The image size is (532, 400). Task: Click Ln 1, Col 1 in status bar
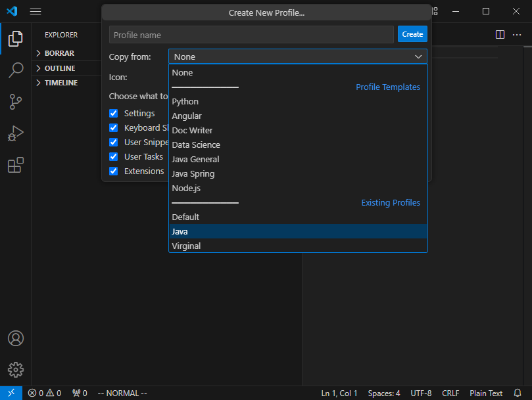pyautogui.click(x=339, y=393)
